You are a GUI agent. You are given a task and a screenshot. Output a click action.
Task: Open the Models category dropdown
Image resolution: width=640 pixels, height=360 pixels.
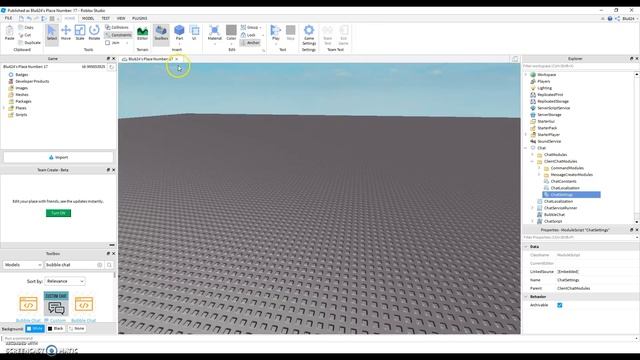(x=22, y=265)
